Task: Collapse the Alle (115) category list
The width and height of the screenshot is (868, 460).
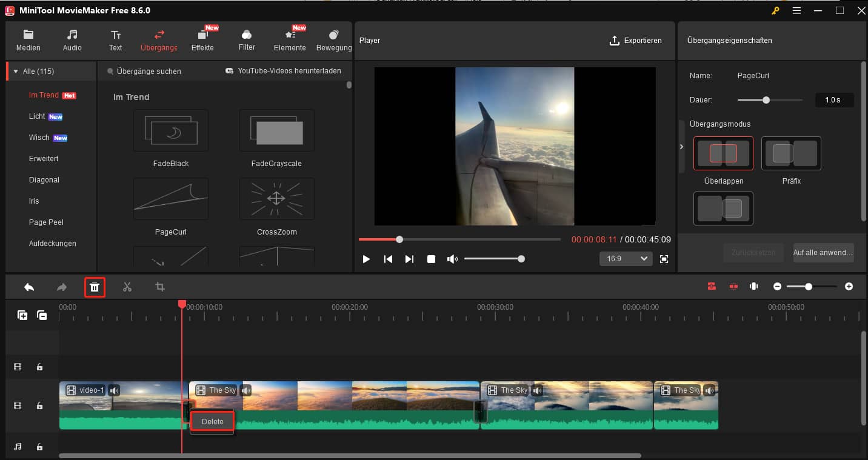Action: coord(16,71)
